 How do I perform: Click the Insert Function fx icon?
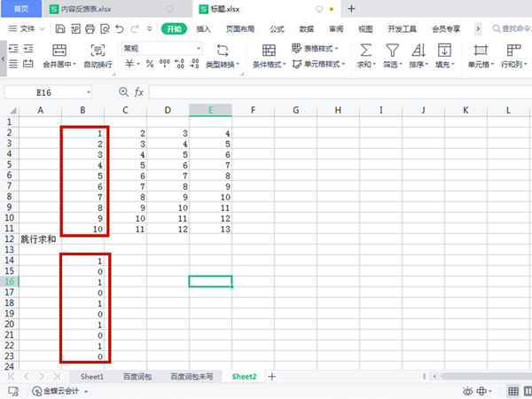click(x=139, y=92)
